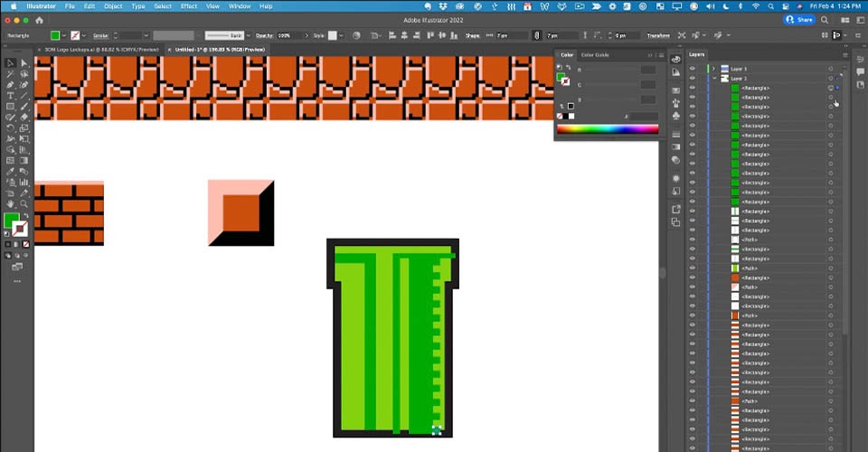The width and height of the screenshot is (868, 452).
Task: Click the Share button
Action: (798, 20)
